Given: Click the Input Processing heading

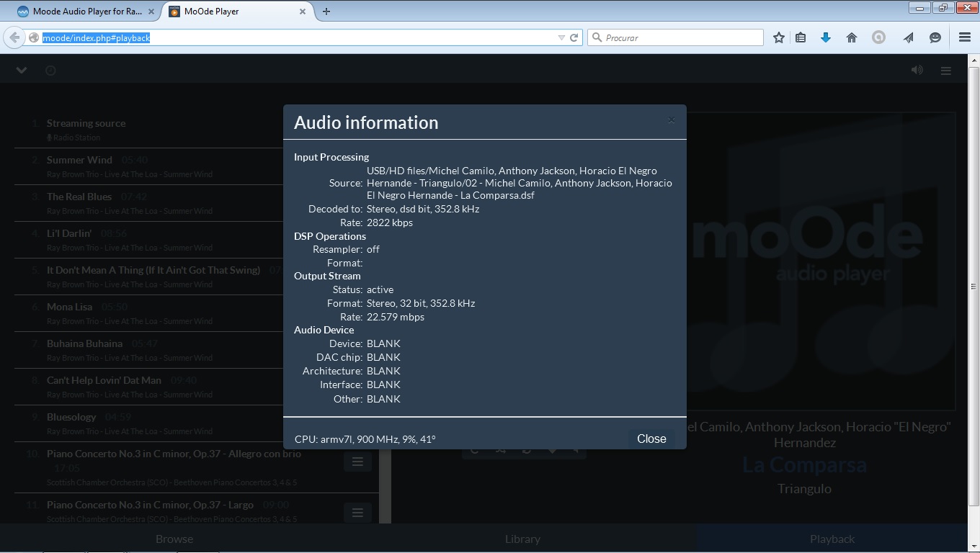Looking at the screenshot, I should pyautogui.click(x=331, y=157).
